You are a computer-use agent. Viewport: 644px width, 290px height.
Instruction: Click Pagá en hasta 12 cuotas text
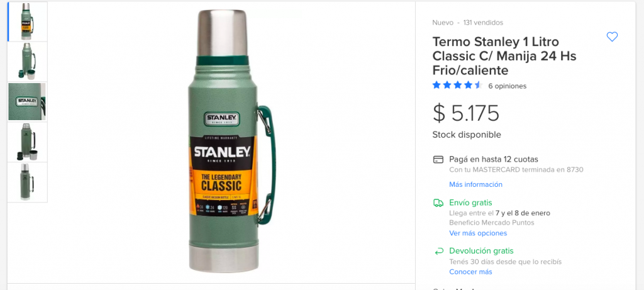coord(493,159)
